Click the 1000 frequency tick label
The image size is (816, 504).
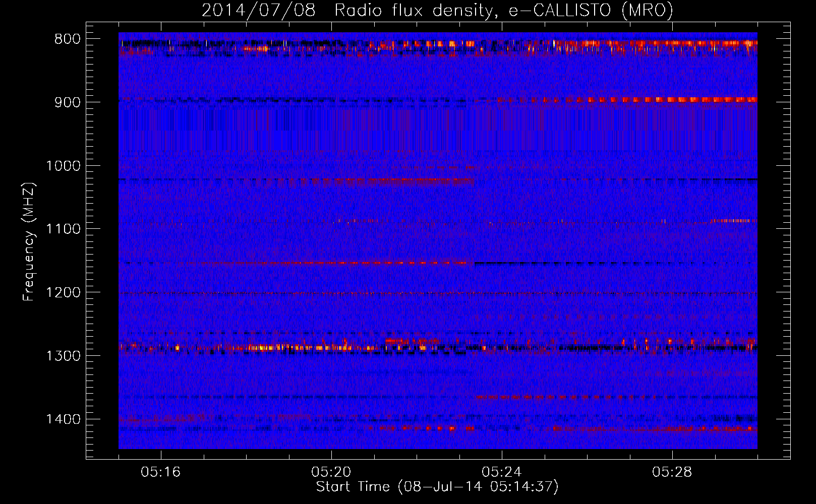pos(63,166)
